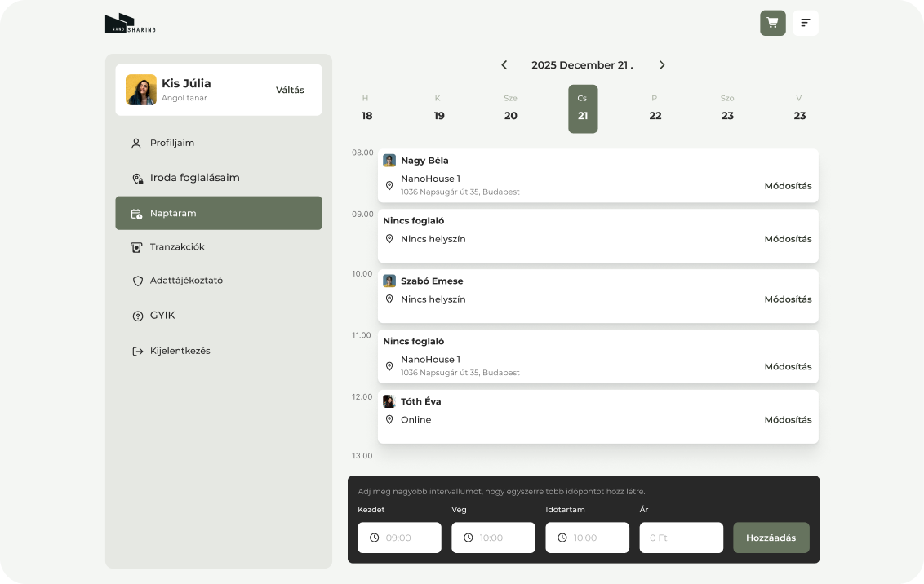The height and width of the screenshot is (584, 924).
Task: Focus the Kezdet time input
Action: [399, 538]
